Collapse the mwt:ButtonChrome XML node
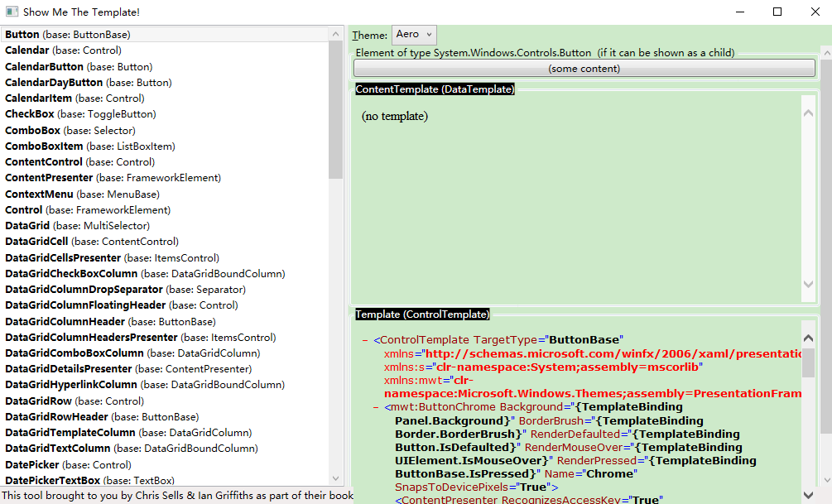832x504 pixels. click(376, 407)
